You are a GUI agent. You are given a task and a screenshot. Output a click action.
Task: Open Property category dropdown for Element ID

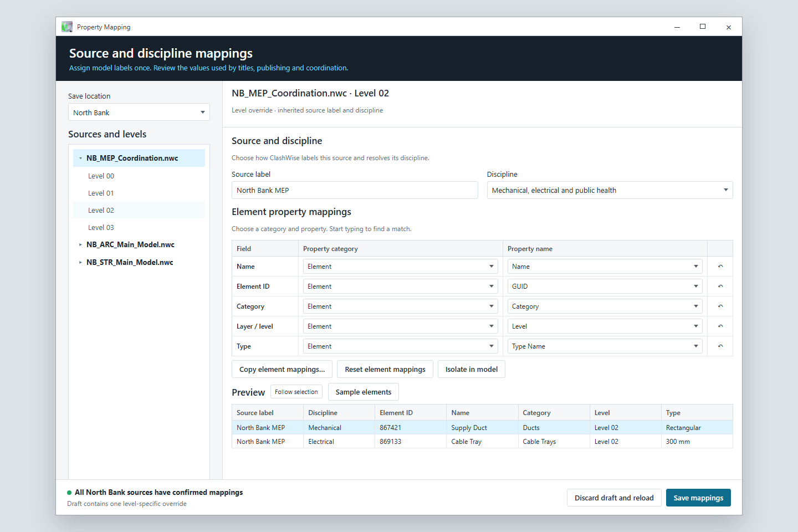401,287
